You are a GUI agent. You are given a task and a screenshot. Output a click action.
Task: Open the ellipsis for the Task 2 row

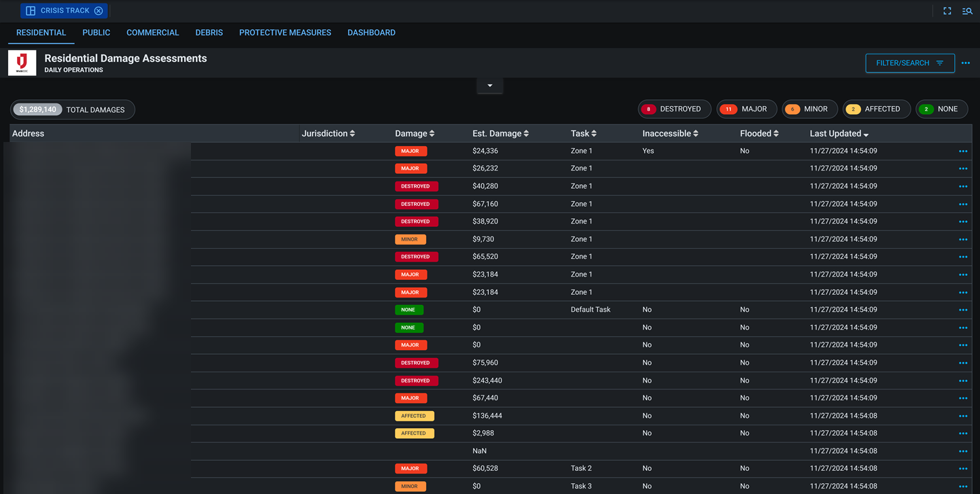[963, 468]
